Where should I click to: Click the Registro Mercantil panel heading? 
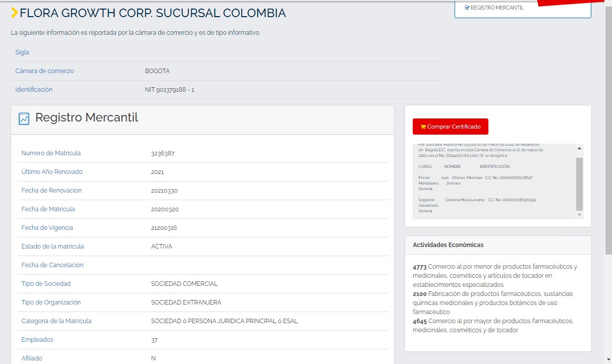pos(87,118)
